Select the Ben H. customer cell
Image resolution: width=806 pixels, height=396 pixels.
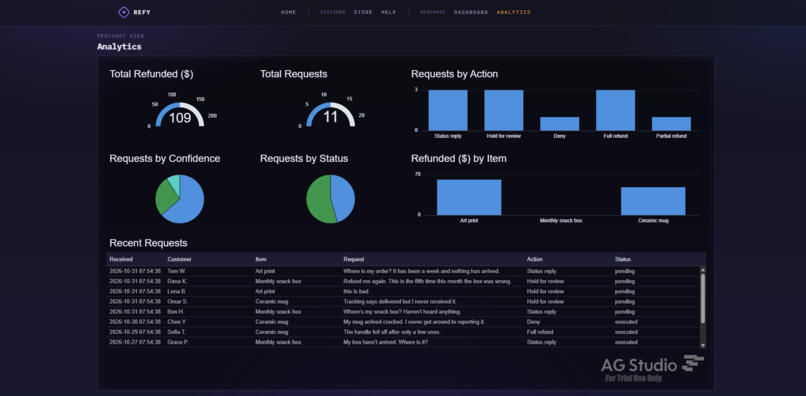[176, 312]
